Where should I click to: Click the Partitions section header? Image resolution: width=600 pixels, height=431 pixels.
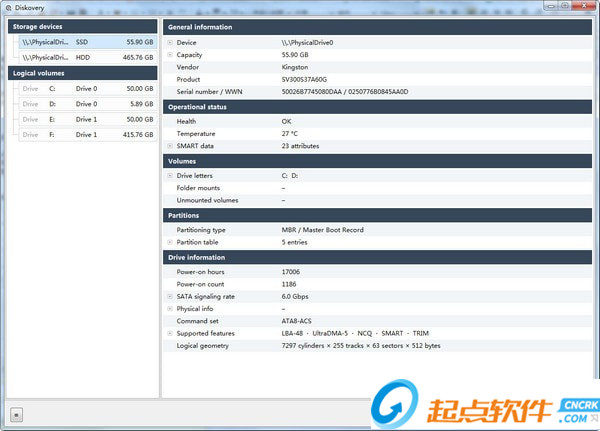(x=377, y=216)
